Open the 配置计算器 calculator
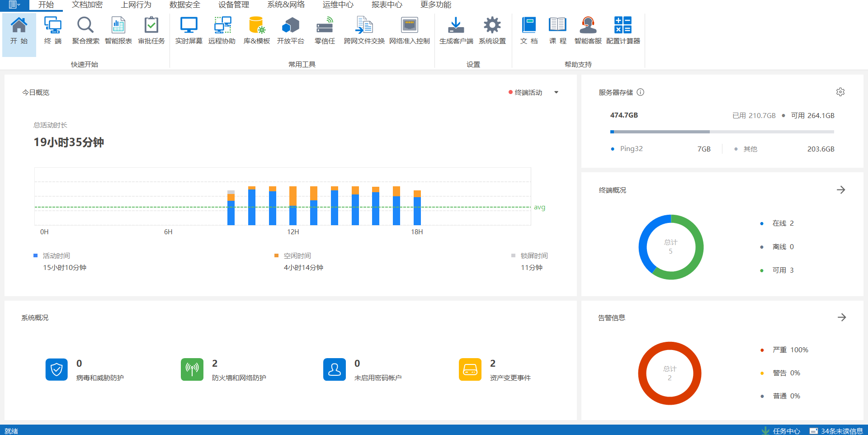The image size is (868, 435). point(623,30)
